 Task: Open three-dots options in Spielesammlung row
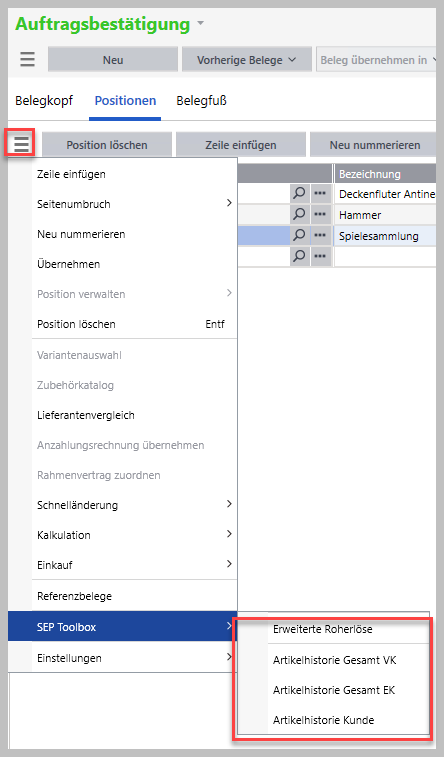coord(320,236)
